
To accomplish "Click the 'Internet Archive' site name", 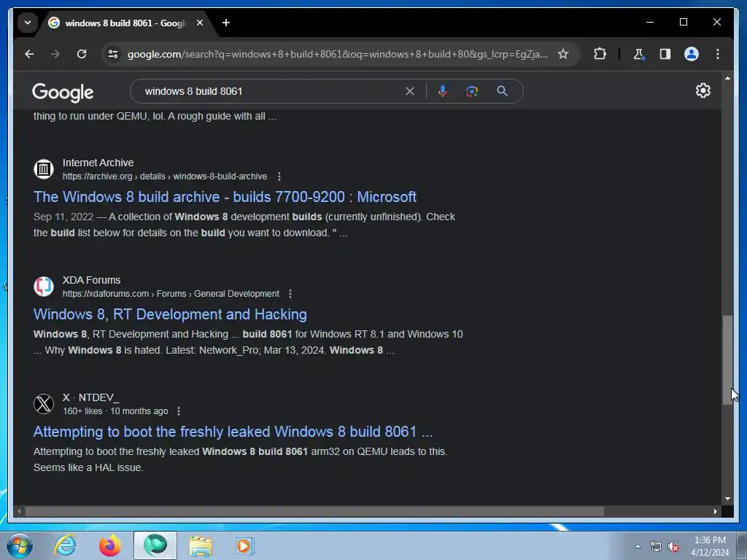I will (x=98, y=163).
